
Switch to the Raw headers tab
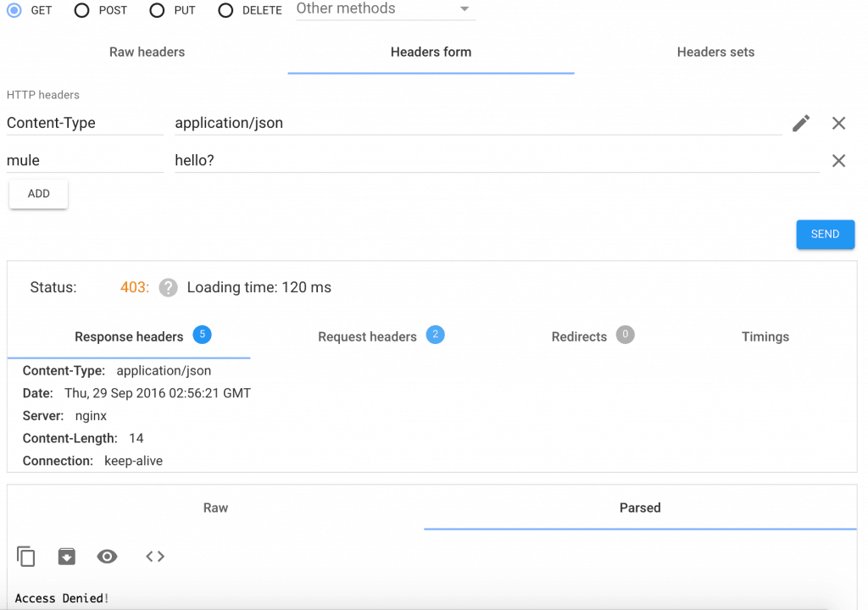147,52
